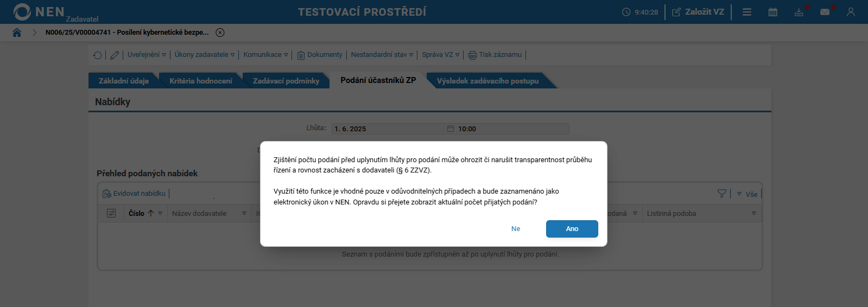Click the refresh record icon
The height and width of the screenshot is (307, 868).
point(98,55)
